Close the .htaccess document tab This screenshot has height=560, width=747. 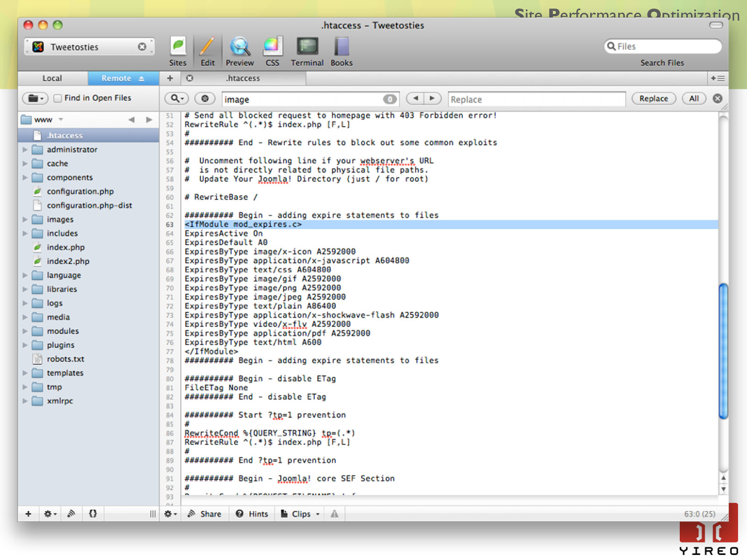pyautogui.click(x=190, y=78)
